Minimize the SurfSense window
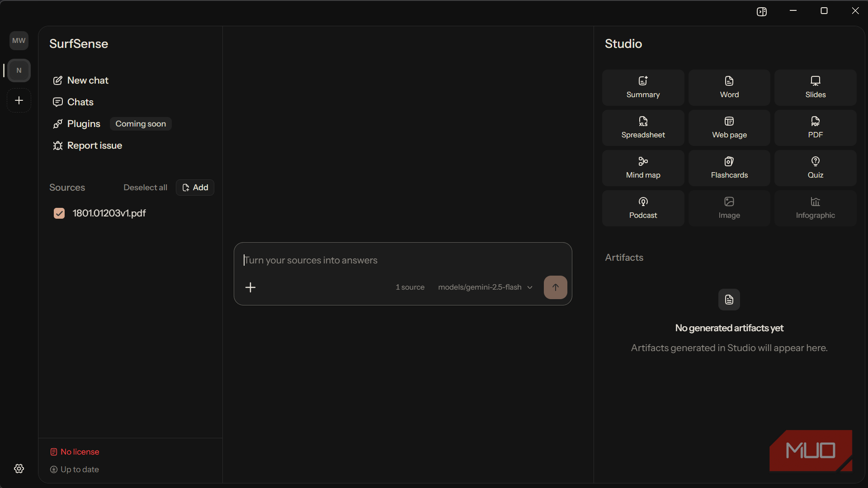 tap(793, 11)
